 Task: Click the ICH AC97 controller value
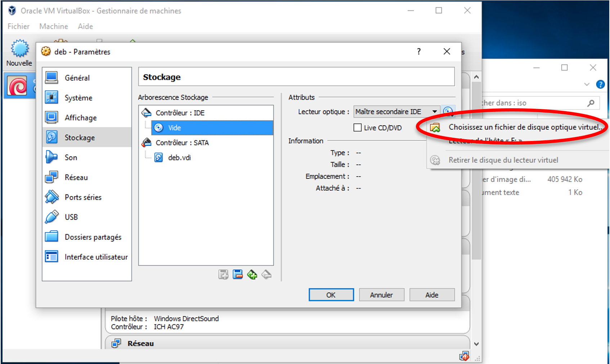169,327
